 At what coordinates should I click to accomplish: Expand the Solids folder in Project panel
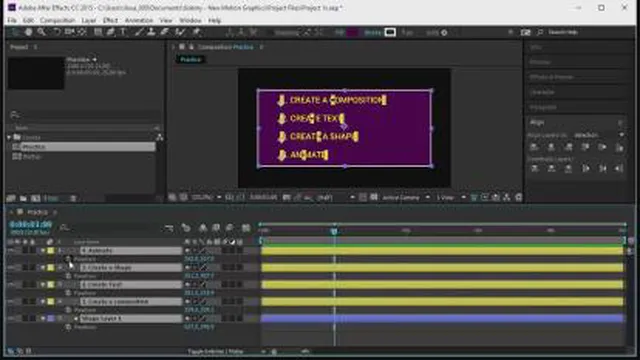tap(9, 138)
